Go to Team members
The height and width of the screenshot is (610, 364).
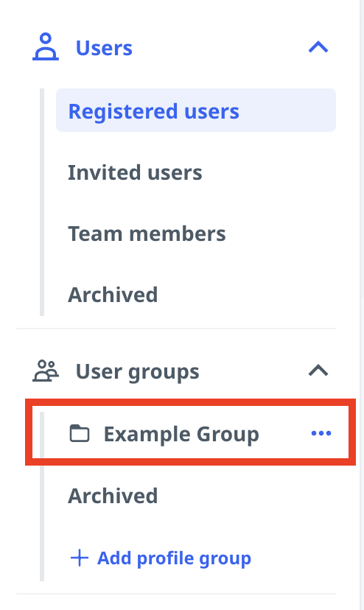[147, 234]
